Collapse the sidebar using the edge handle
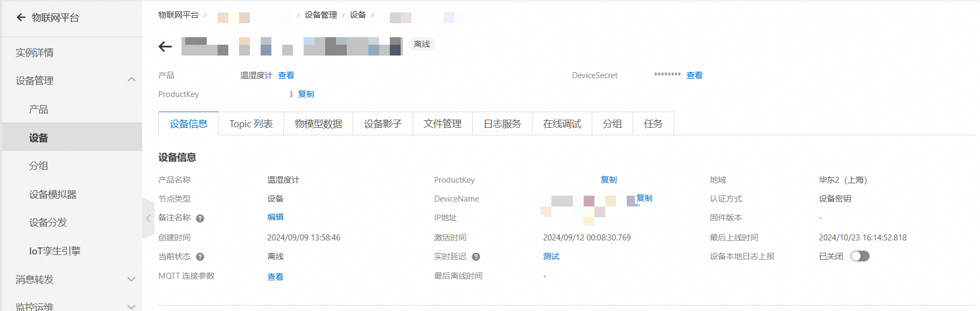This screenshot has height=311, width=980. [148, 218]
